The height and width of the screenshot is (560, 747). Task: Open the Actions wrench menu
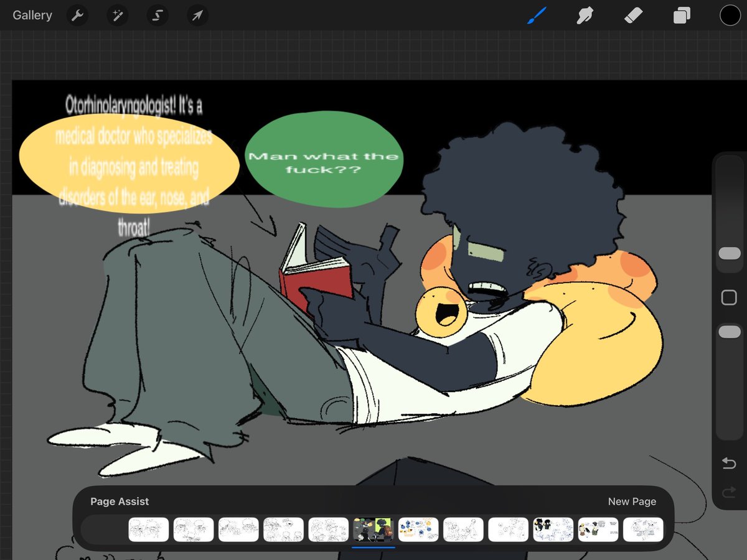pyautogui.click(x=77, y=16)
